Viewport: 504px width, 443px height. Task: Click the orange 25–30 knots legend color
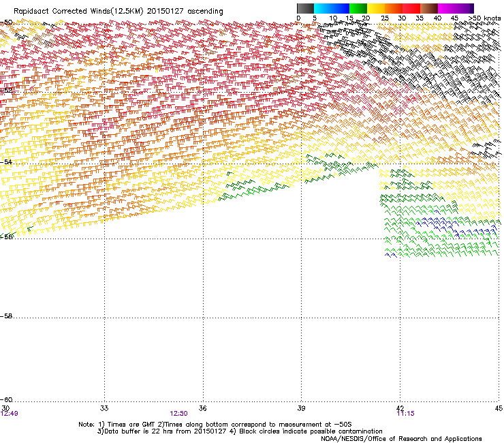point(394,8)
